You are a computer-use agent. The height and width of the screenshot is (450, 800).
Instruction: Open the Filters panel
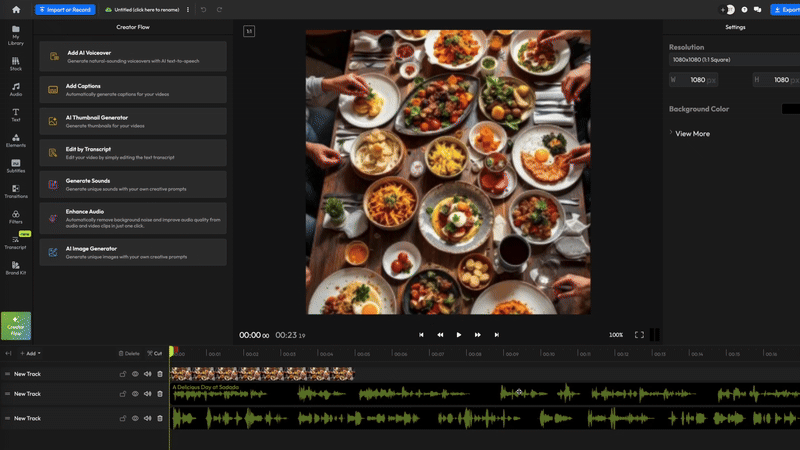16,216
